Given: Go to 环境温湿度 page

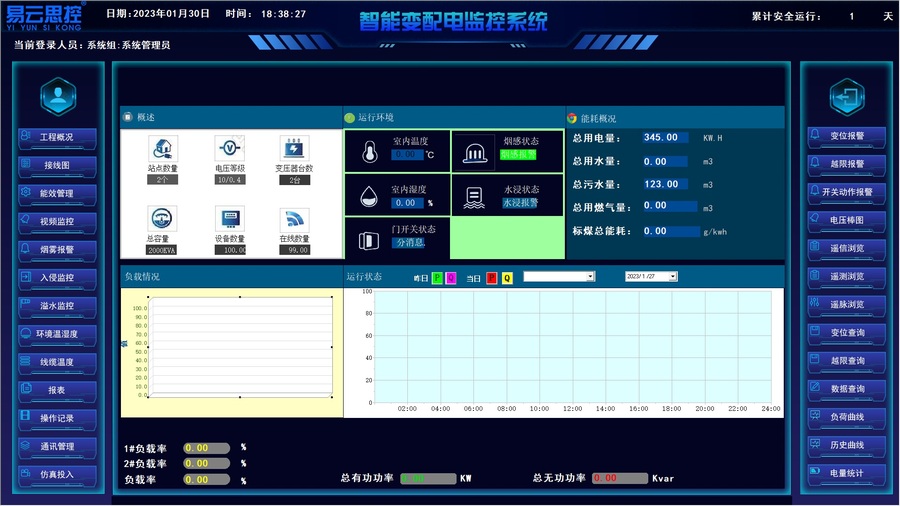Looking at the screenshot, I should (57, 334).
